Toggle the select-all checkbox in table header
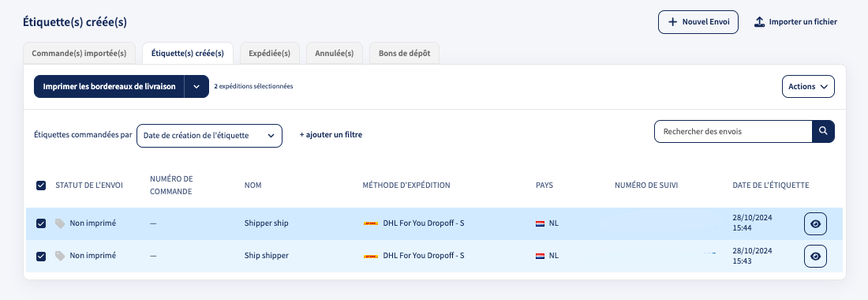 (x=41, y=186)
